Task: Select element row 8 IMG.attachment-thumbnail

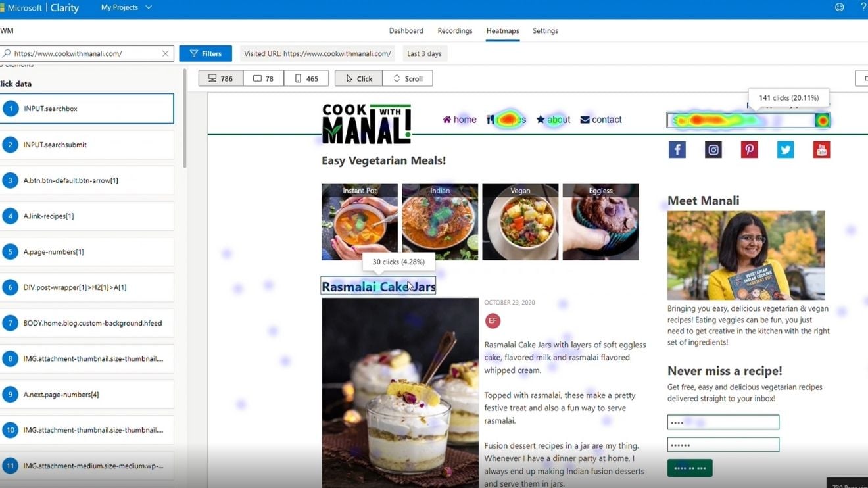Action: [87, 359]
